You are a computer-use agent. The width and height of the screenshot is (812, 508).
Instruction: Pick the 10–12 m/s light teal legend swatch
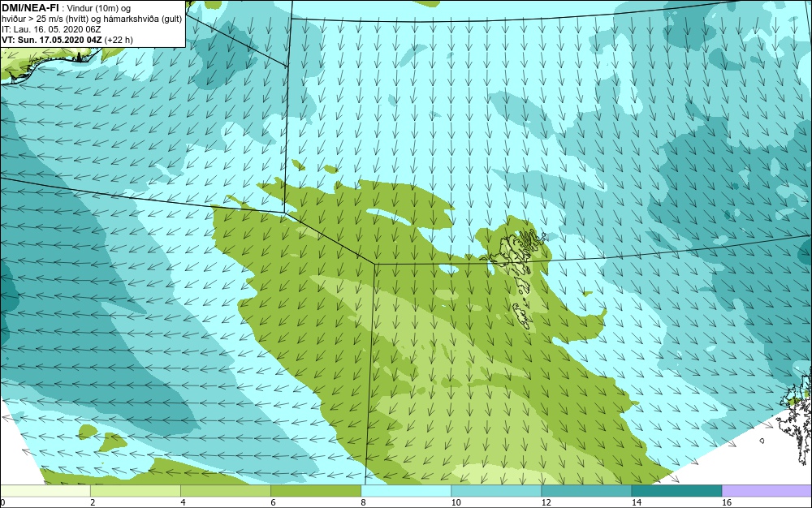(x=495, y=491)
